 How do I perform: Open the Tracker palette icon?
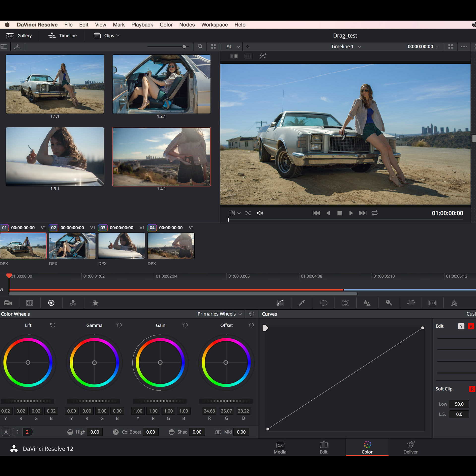click(345, 303)
